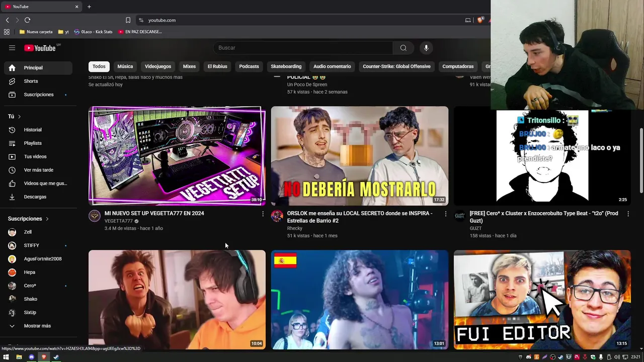Viewport: 644px width, 362px height.
Task: Open Nueva carpeta bookmark folder
Action: pos(36,32)
